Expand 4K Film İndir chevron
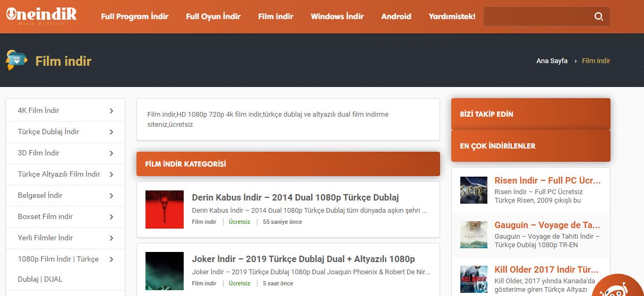The image size is (644, 296). click(x=111, y=111)
